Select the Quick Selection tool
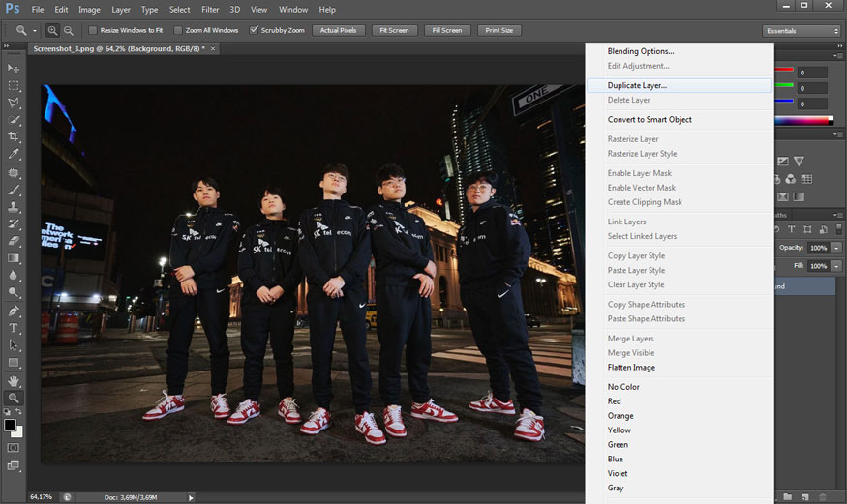847x504 pixels. click(13, 120)
